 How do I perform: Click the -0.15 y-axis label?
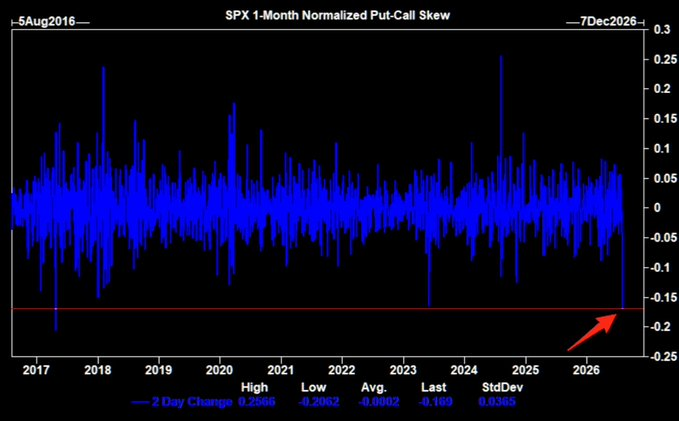pos(664,297)
